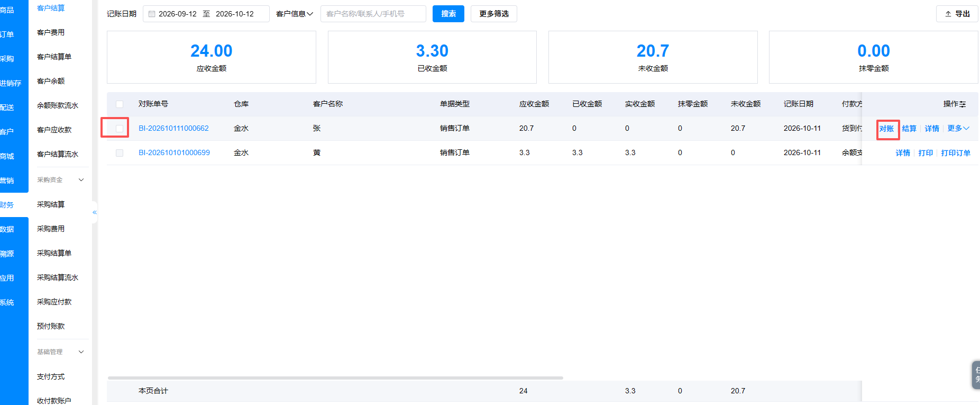
Task: Open statement link BI-202610101000699
Action: pyautogui.click(x=174, y=153)
